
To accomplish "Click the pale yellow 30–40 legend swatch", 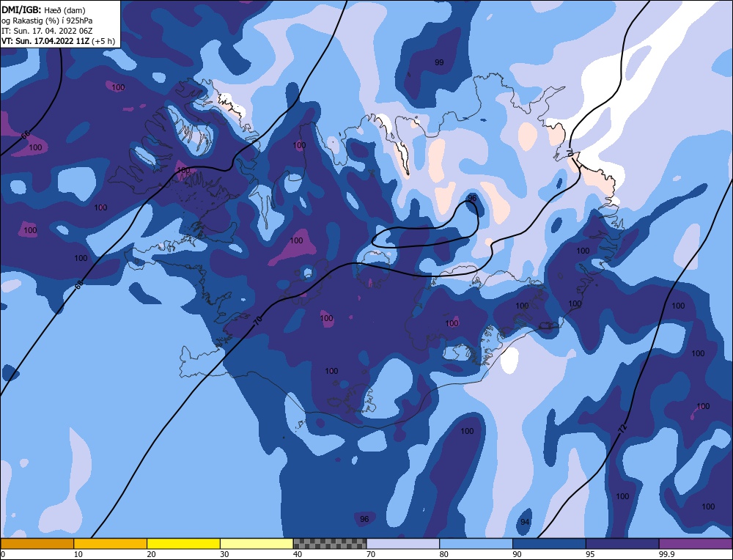I will tap(257, 543).
